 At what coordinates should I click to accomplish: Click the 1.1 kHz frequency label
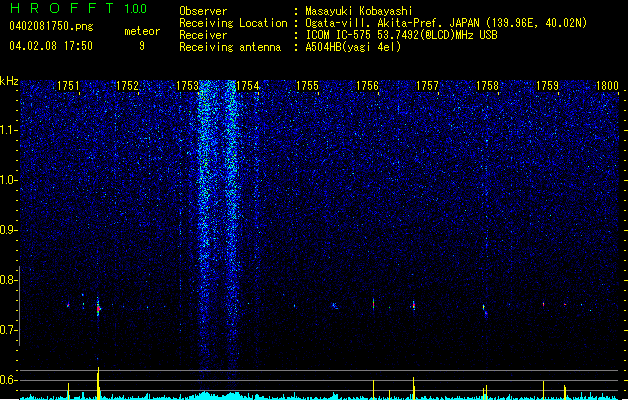click(x=9, y=130)
